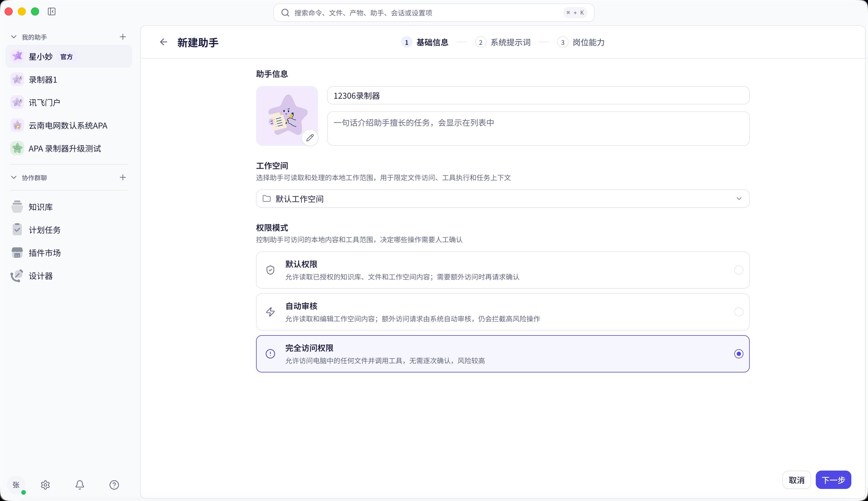Click the 取消 button
This screenshot has height=501, width=868.
coord(797,480)
